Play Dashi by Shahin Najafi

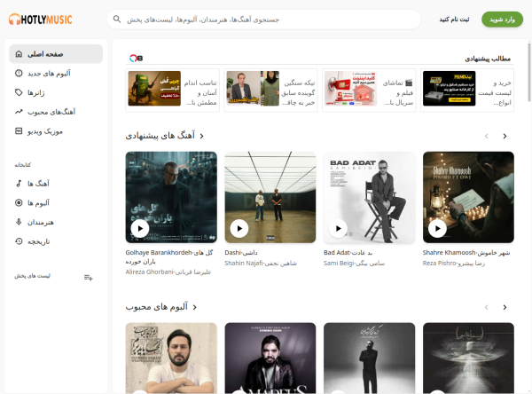(239, 229)
